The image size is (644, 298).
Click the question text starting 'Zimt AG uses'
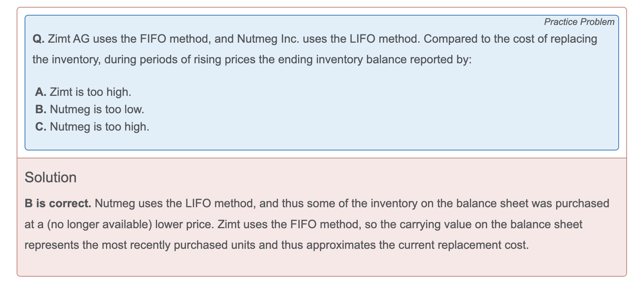[x=315, y=49]
